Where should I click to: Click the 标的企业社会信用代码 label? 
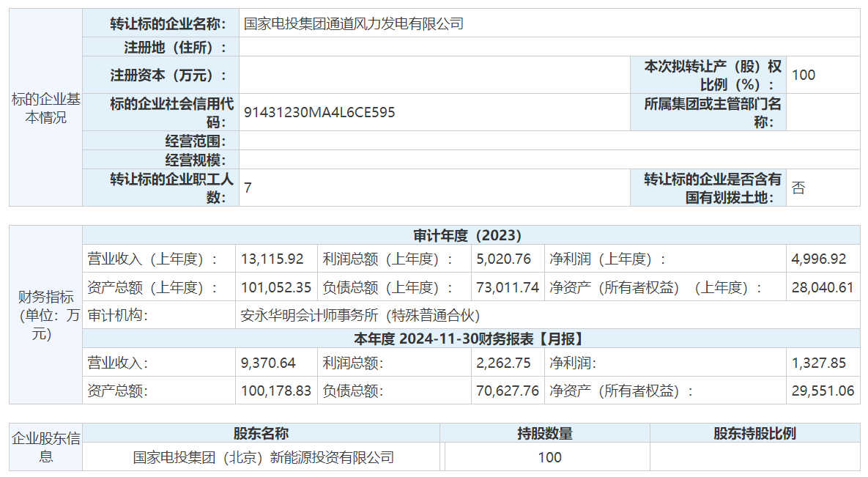[x=171, y=112]
